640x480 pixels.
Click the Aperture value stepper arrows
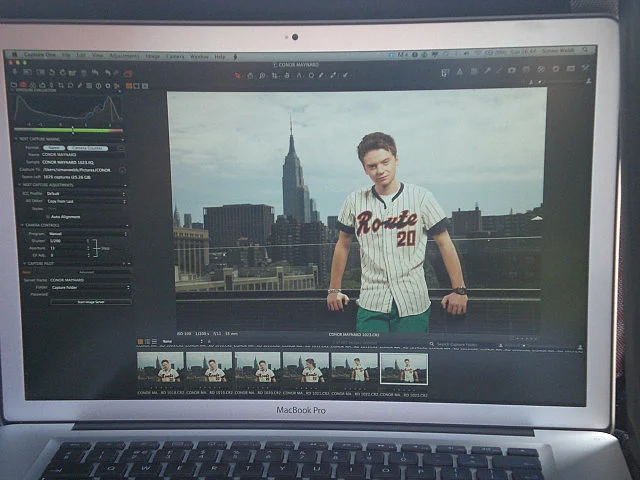[x=88, y=249]
